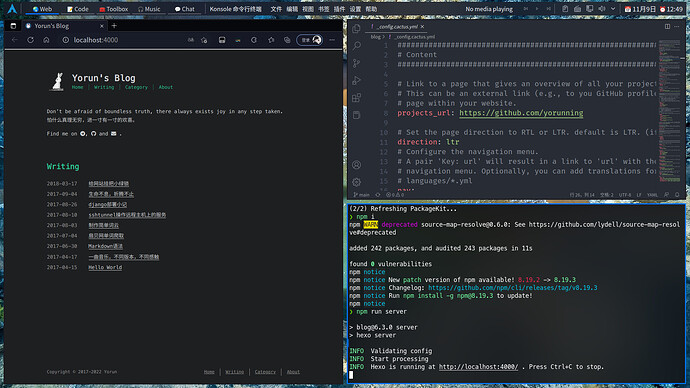Image resolution: width=690 pixels, height=388 pixels.
Task: Open clipboard tray icon in top panel
Action: (x=565, y=9)
